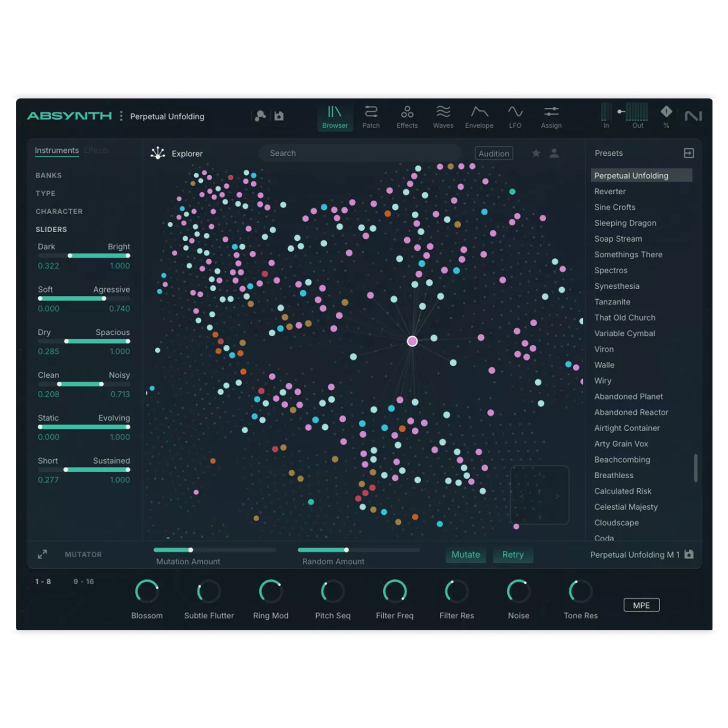The width and height of the screenshot is (728, 728).
Task: Save the current preset using the header save icon
Action: coord(279,116)
